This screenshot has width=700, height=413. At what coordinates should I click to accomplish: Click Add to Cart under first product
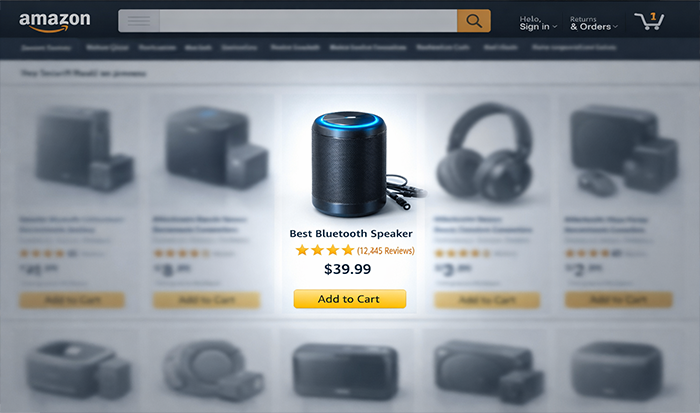click(x=72, y=300)
